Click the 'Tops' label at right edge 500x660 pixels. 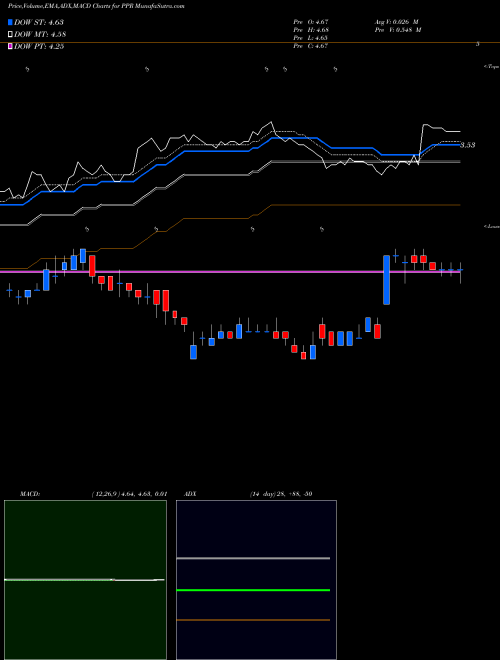point(492,67)
